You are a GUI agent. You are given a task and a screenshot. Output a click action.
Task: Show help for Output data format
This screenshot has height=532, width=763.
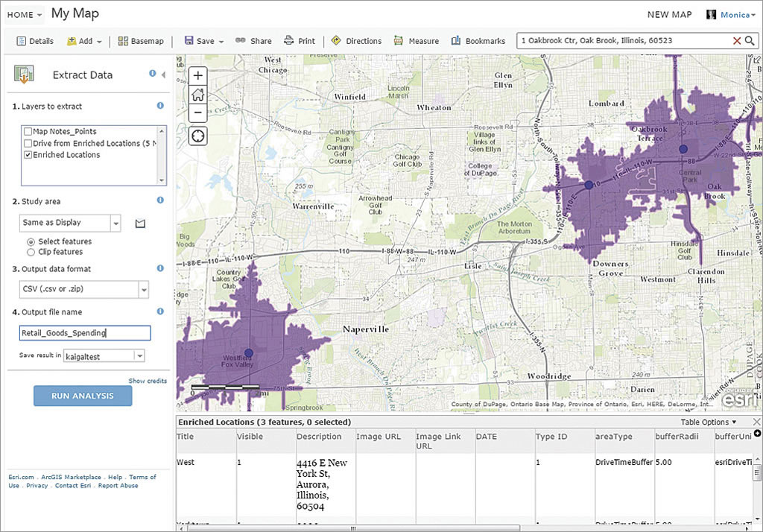160,268
